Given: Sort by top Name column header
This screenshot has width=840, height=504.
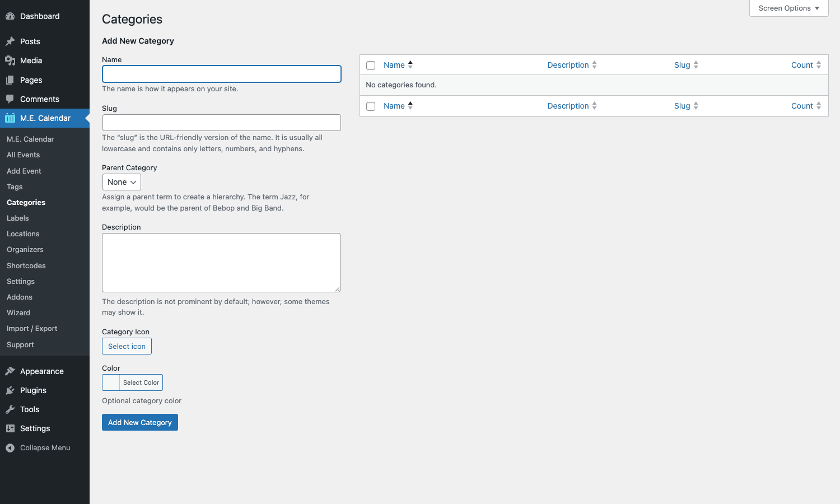Looking at the screenshot, I should pyautogui.click(x=394, y=65).
